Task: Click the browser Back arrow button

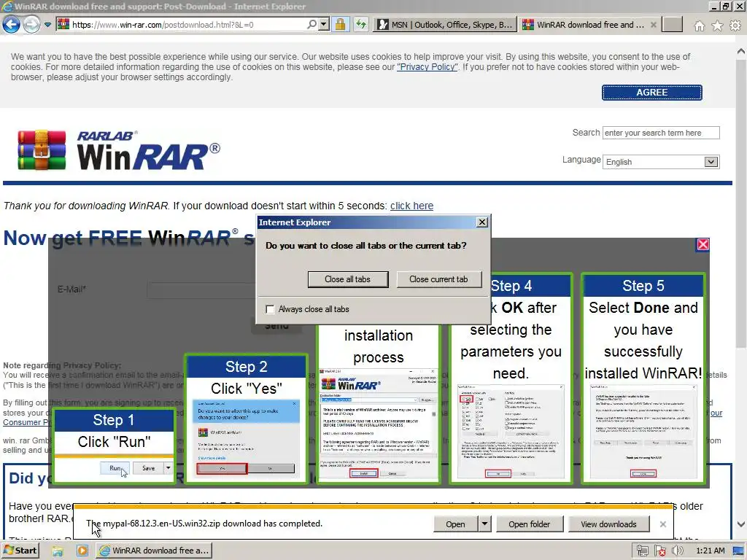Action: pos(12,24)
